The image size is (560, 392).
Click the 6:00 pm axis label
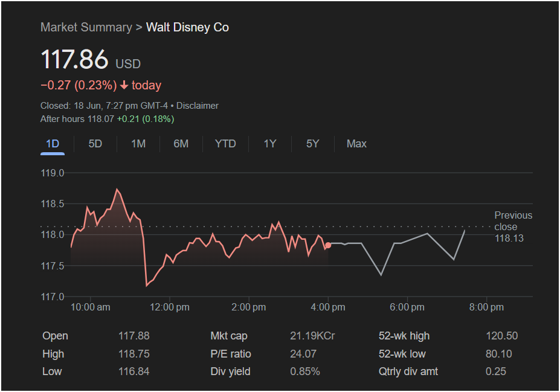pos(407,307)
